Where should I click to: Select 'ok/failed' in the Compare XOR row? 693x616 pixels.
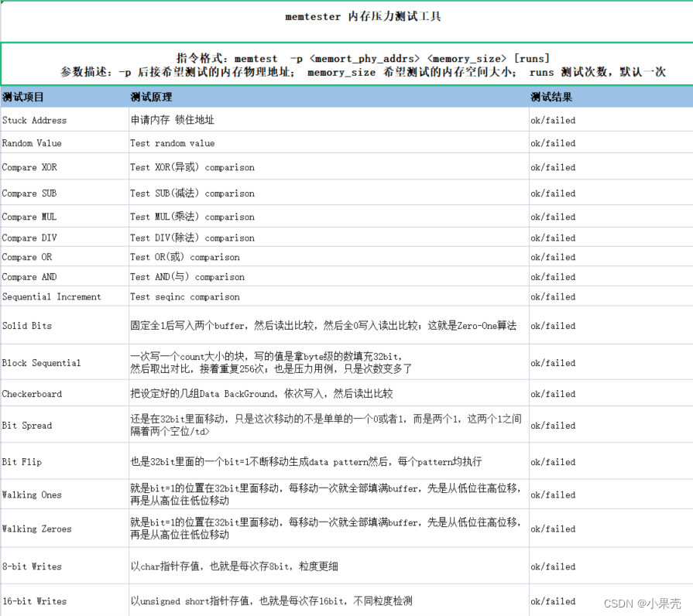(x=553, y=167)
